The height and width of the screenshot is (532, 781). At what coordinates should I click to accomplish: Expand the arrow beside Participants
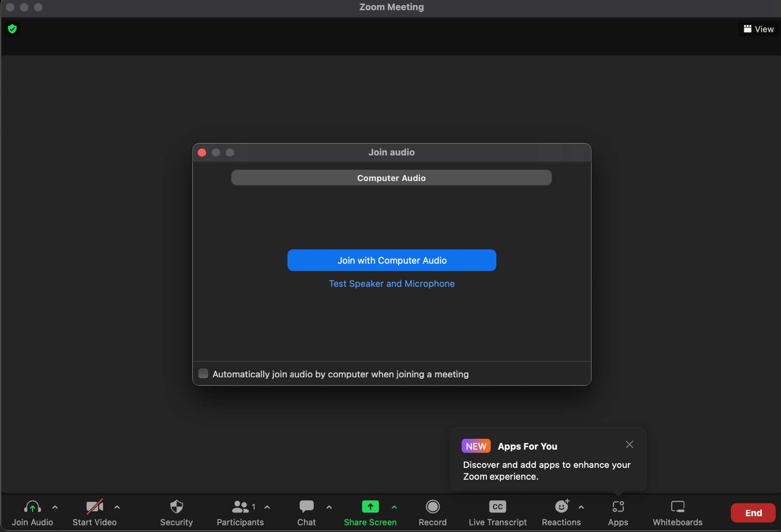coord(267,507)
